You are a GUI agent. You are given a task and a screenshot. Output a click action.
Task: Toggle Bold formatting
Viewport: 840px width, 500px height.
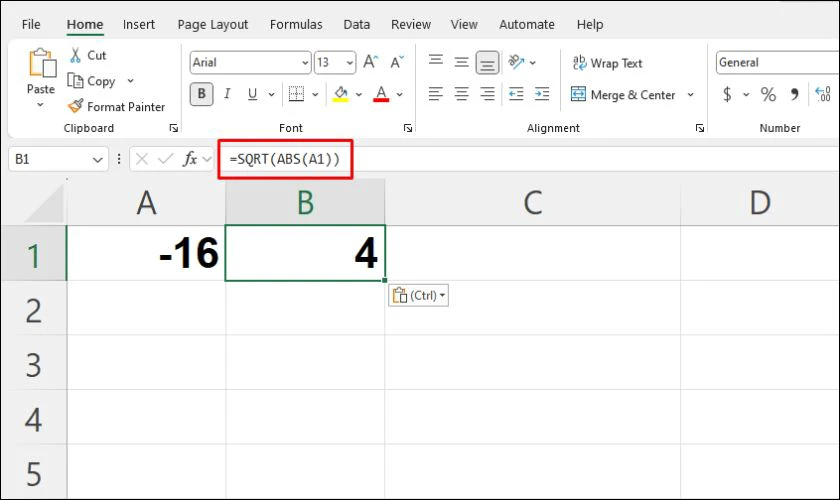[201, 94]
